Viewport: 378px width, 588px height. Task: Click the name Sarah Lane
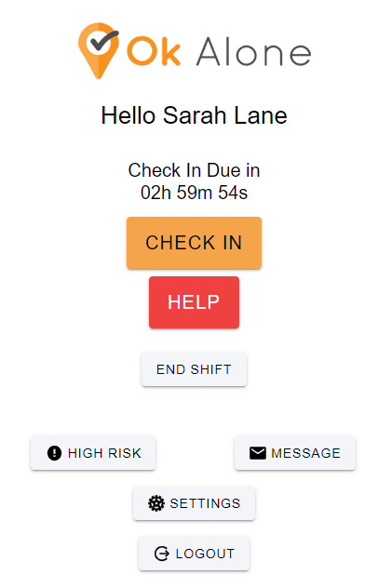click(225, 115)
